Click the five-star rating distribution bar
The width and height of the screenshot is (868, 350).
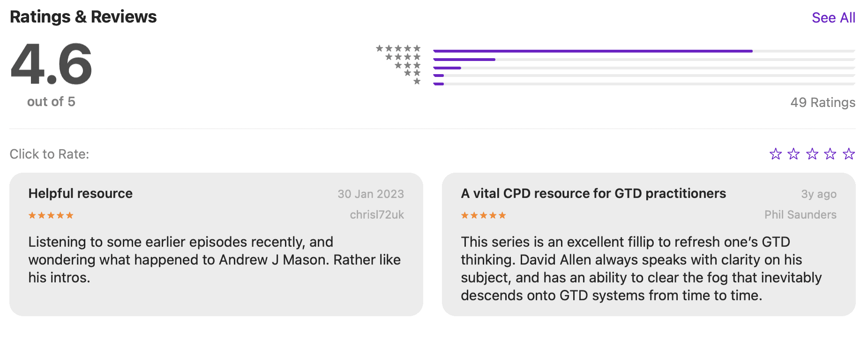click(644, 51)
